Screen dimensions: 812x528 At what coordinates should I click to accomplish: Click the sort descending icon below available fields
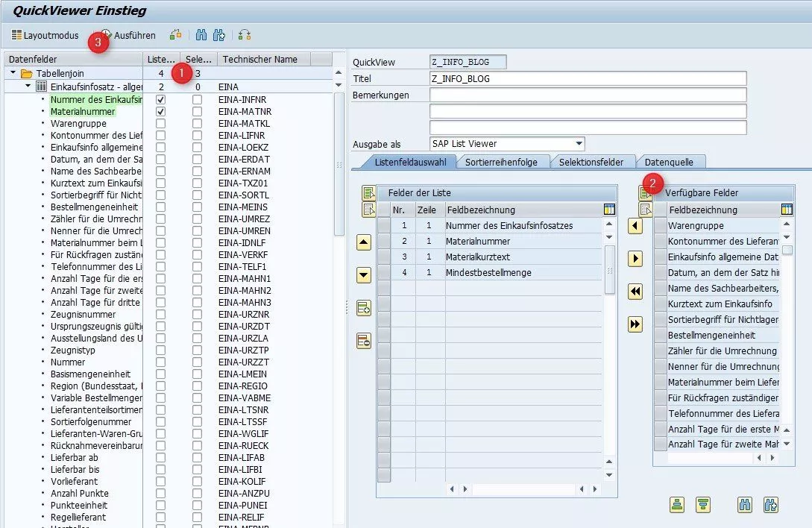(702, 504)
